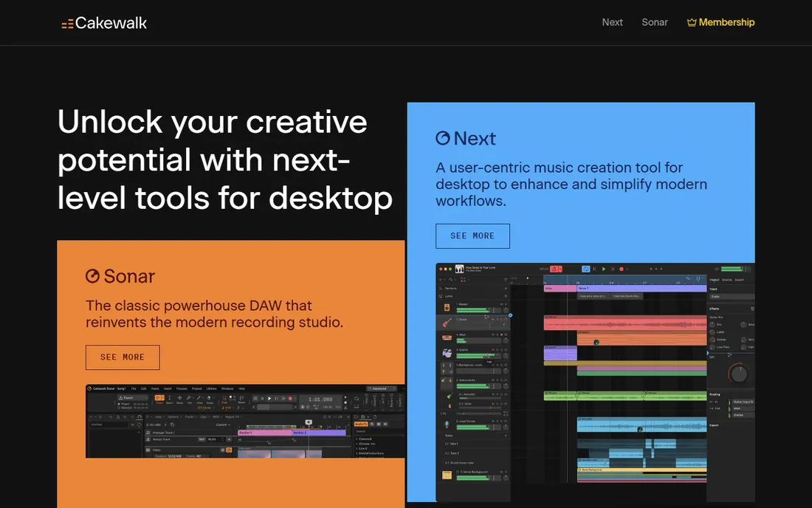This screenshot has width=812, height=508.
Task: Click the Sonar logo icon on the orange card
Action: 92,276
